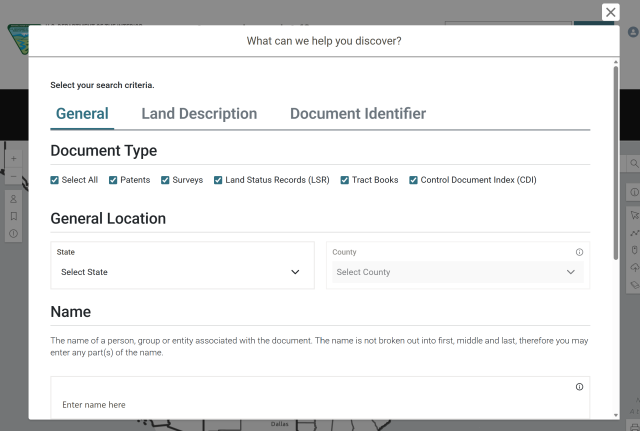Toggle the Surveys checkbox
The height and width of the screenshot is (431, 640).
pos(165,180)
